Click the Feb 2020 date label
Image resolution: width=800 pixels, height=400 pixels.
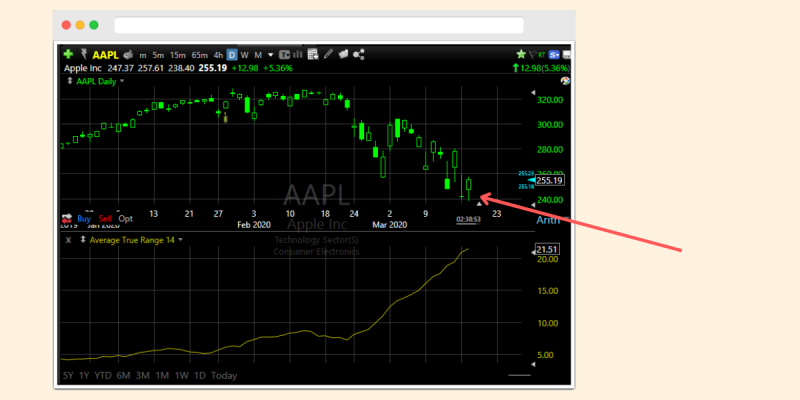254,224
